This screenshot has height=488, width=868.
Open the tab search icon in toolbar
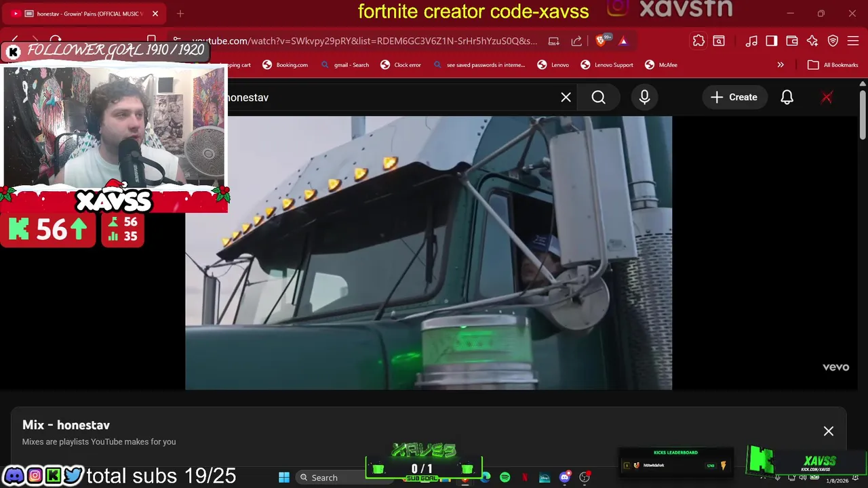(719, 41)
